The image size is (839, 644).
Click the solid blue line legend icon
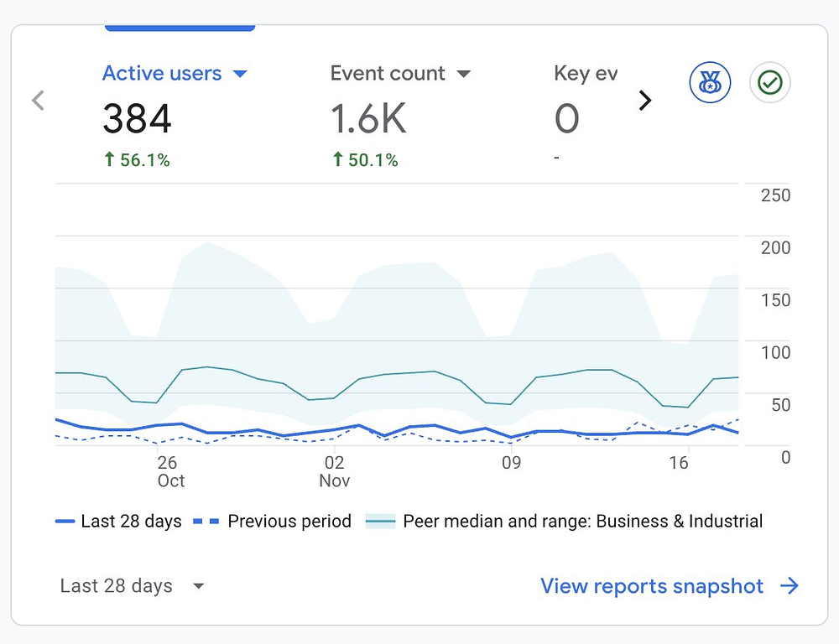[x=65, y=522]
